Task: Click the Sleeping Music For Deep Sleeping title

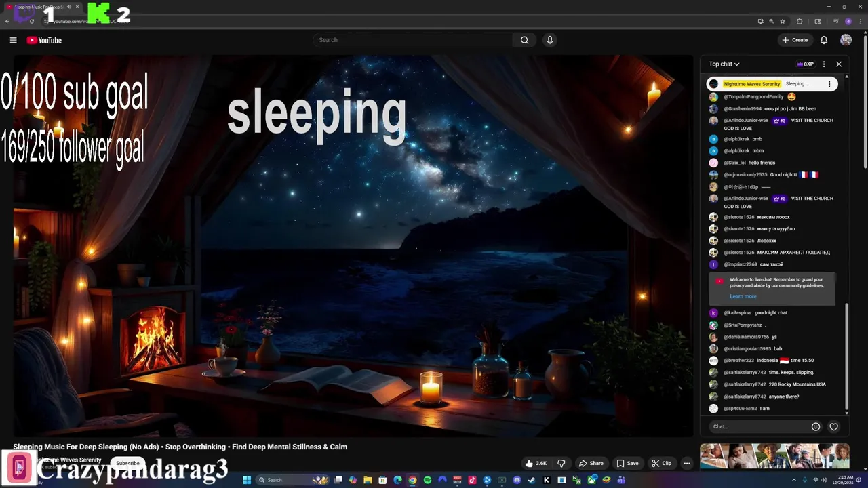Action: pyautogui.click(x=180, y=447)
